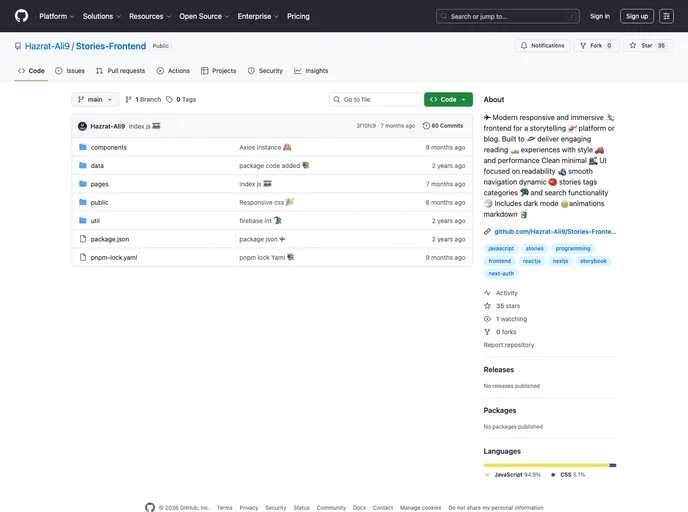
Task: Click the Sign up button
Action: click(x=637, y=16)
